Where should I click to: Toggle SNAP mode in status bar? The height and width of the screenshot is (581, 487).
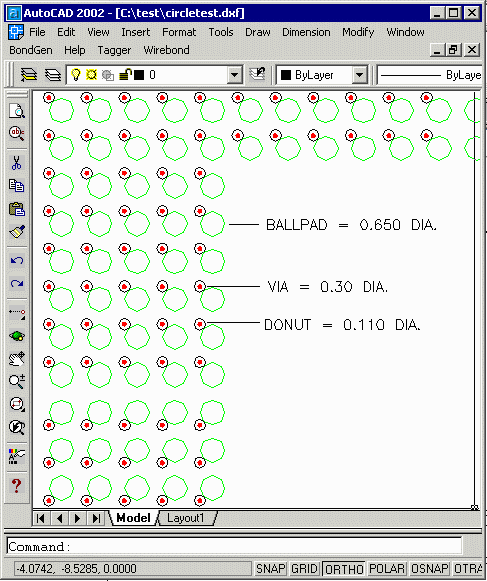pyautogui.click(x=271, y=568)
